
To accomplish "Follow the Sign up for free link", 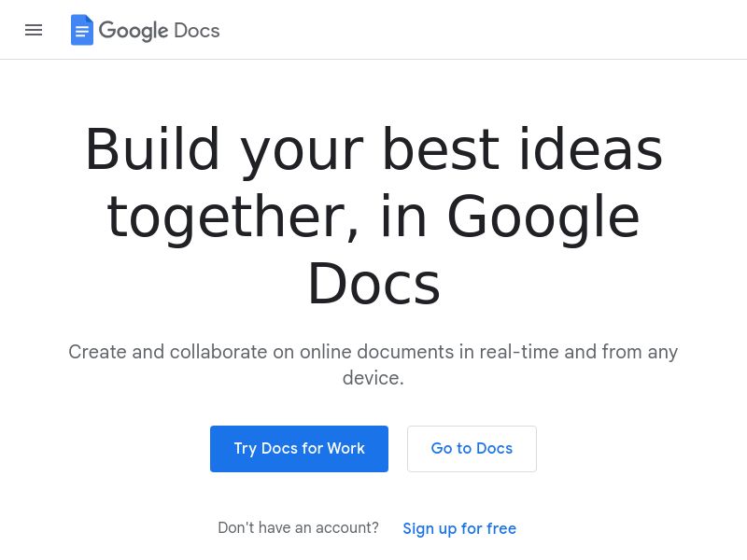I will pos(458,528).
